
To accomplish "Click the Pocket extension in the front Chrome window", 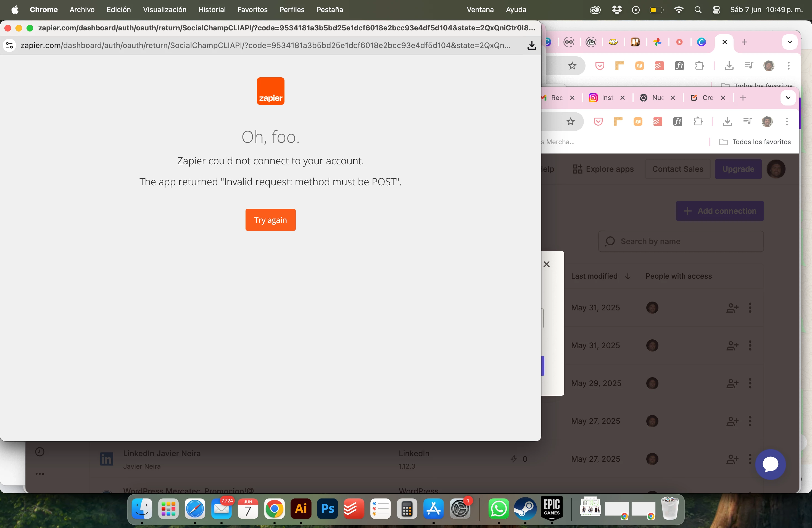I will pos(598,122).
